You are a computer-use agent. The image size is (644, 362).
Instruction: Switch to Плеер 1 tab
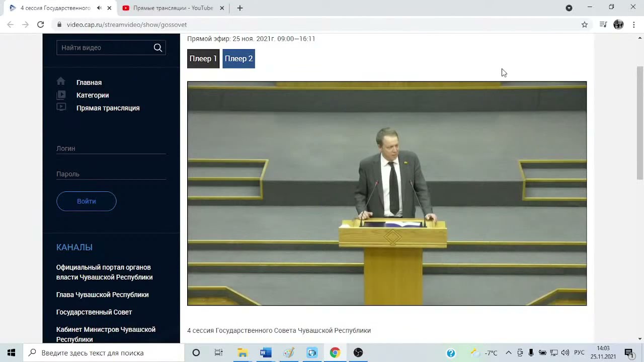pos(203,59)
